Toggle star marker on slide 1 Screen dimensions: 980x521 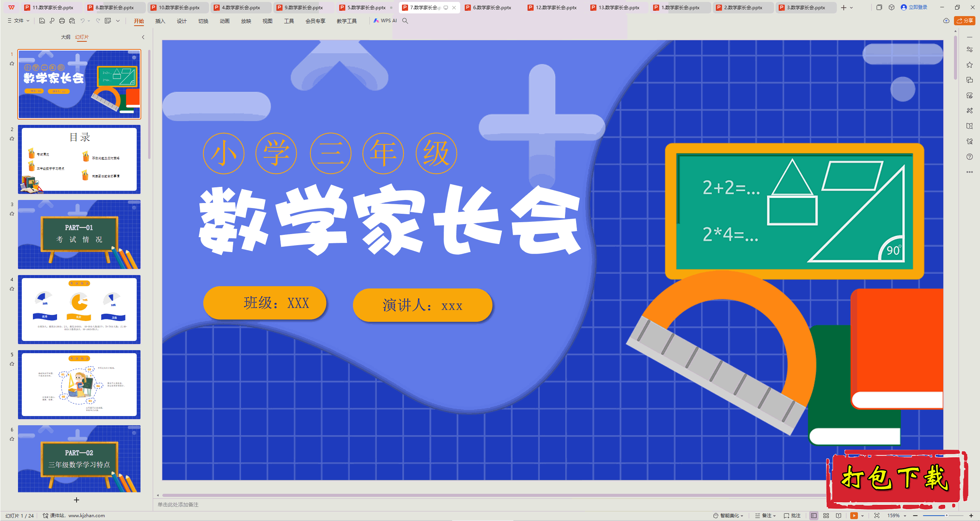point(12,64)
